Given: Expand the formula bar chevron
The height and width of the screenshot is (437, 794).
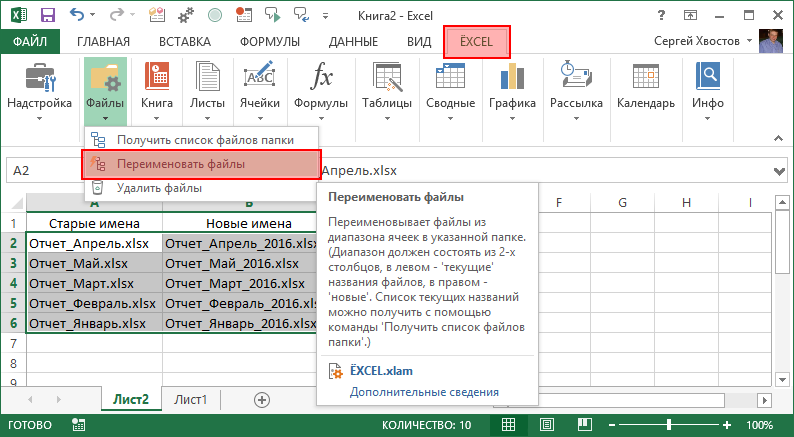Looking at the screenshot, I should 780,172.
